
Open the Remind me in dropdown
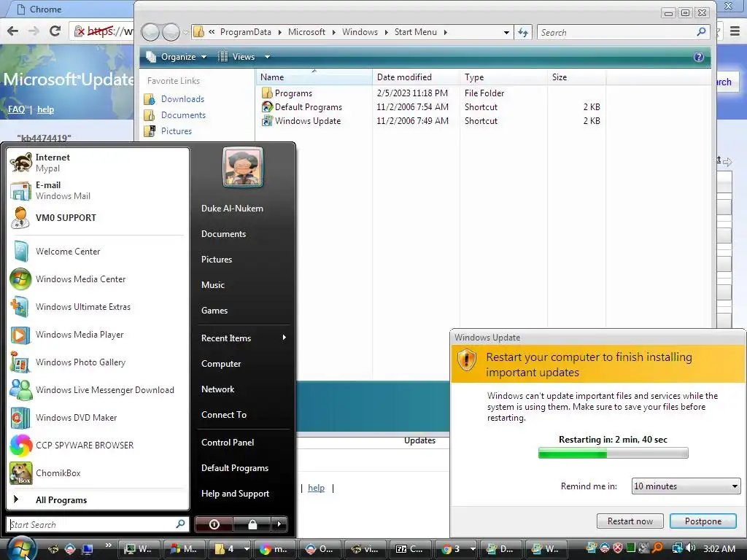pyautogui.click(x=686, y=486)
